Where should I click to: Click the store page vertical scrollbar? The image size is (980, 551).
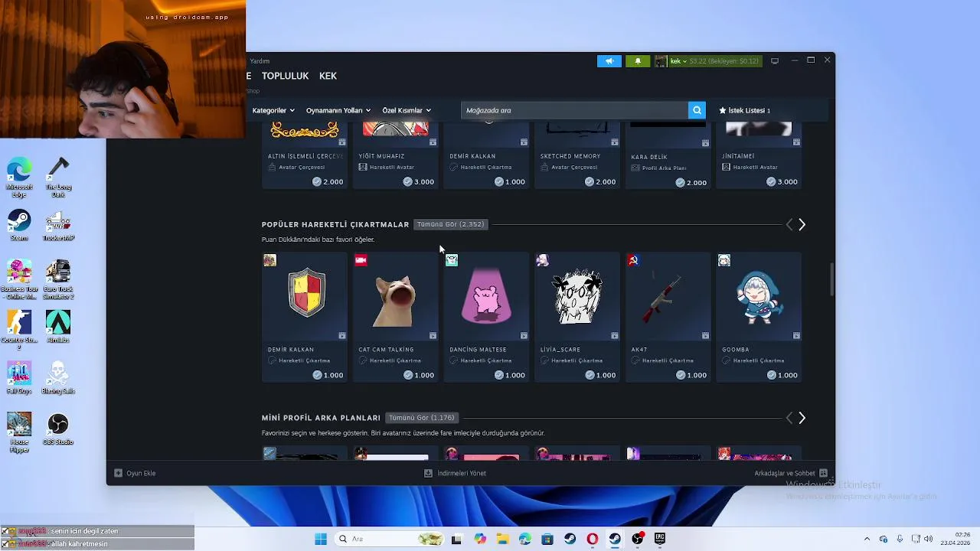tap(831, 280)
